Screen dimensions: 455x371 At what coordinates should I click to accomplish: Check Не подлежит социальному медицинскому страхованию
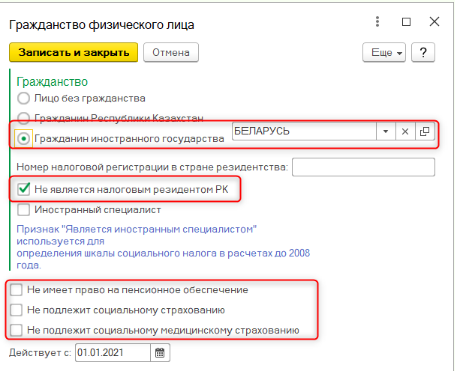pos(16,330)
